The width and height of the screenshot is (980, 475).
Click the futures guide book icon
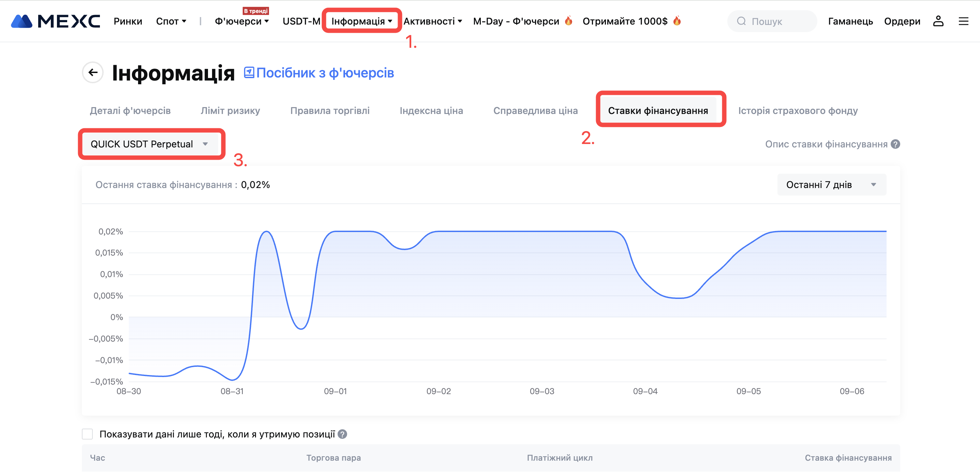[249, 72]
